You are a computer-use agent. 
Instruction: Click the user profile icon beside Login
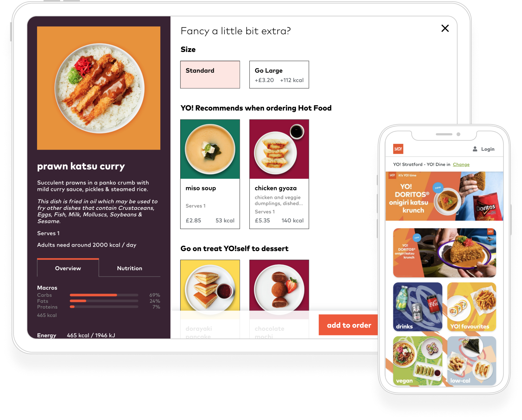[475, 149]
